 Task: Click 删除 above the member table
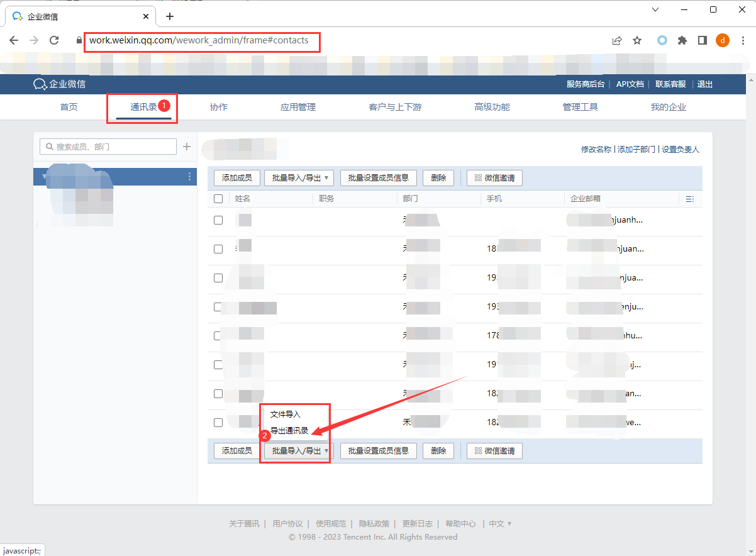[438, 178]
